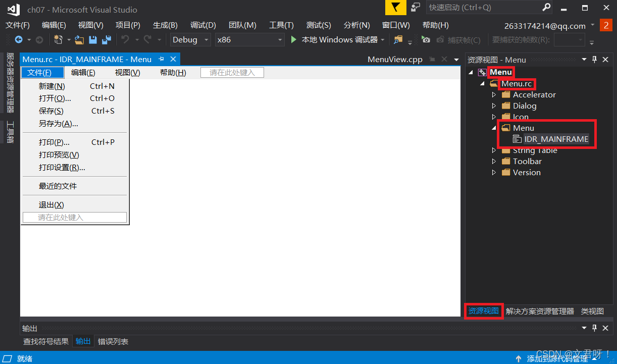
Task: Open the x86 platform dropdown
Action: pos(250,39)
